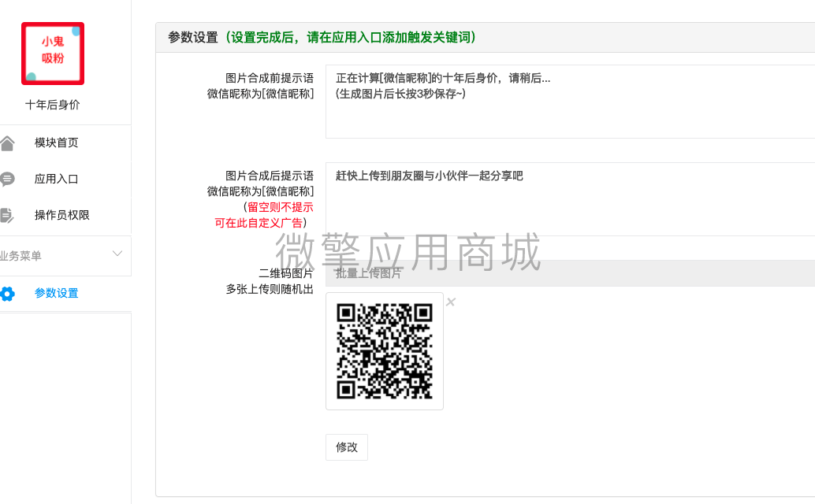
Task: Collapse the 业务菜单 section chevron
Action: tap(117, 254)
